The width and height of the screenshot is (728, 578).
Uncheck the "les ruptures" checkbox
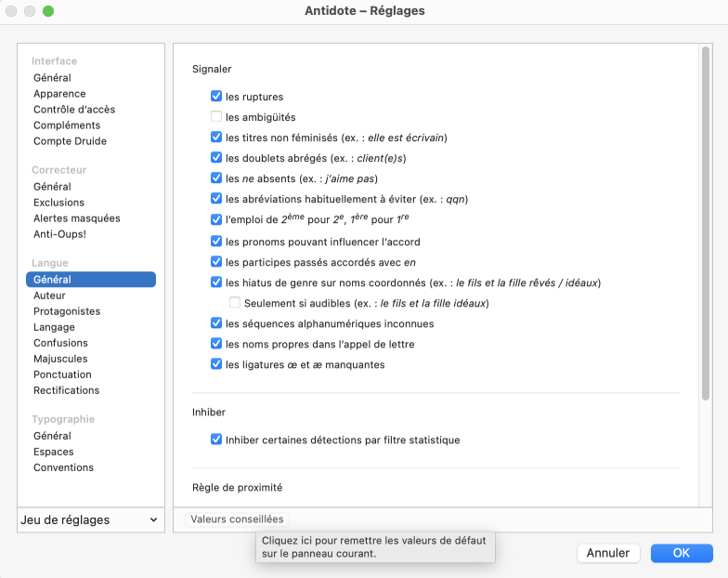coord(216,97)
